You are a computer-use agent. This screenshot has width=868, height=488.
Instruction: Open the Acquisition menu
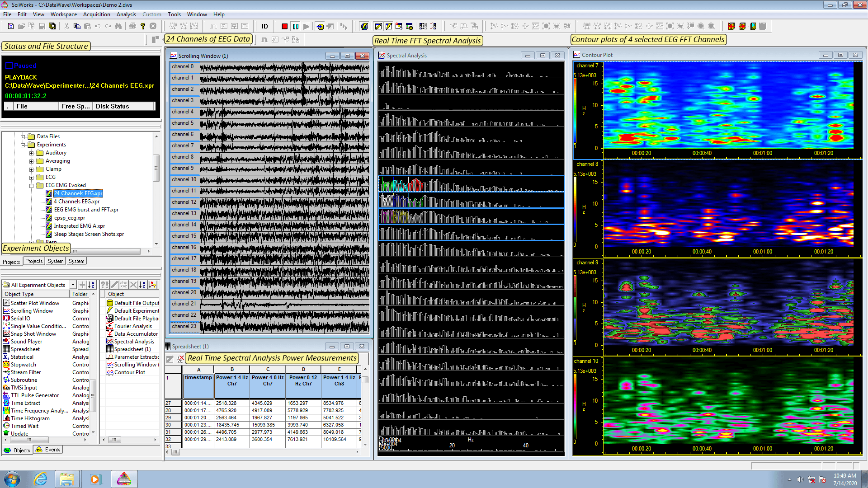[96, 14]
